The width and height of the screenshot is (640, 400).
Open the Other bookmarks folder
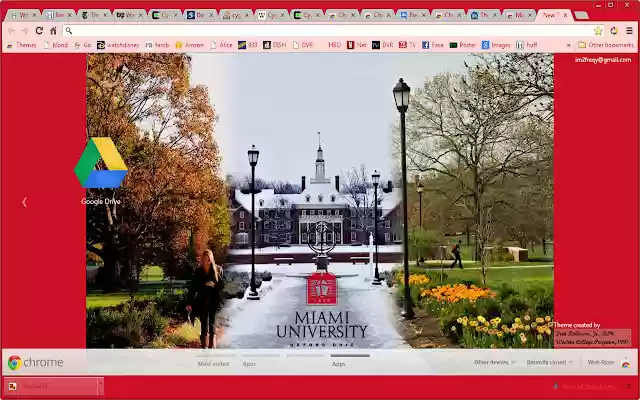(x=606, y=45)
